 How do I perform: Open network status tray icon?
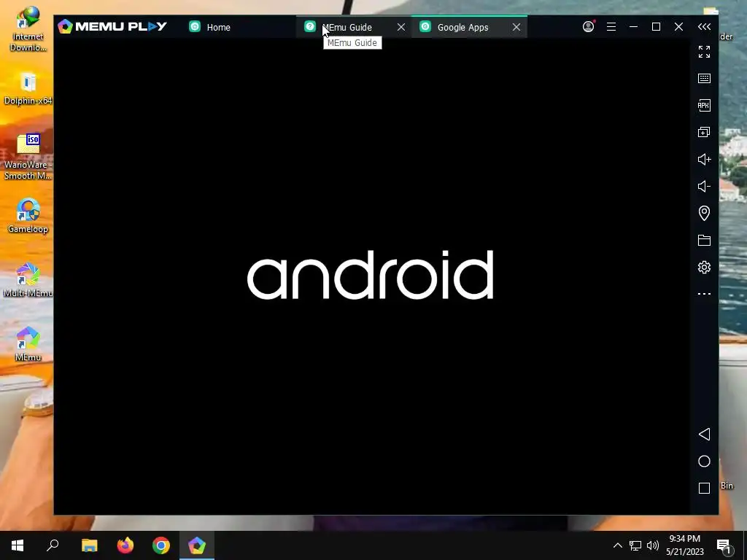635,545
